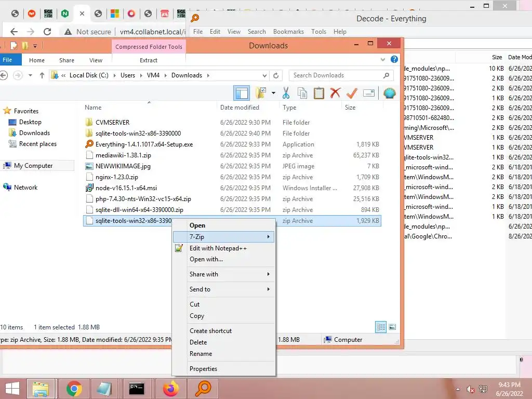Switch to large icons view in status bar
This screenshot has width=532, height=399.
[392, 327]
